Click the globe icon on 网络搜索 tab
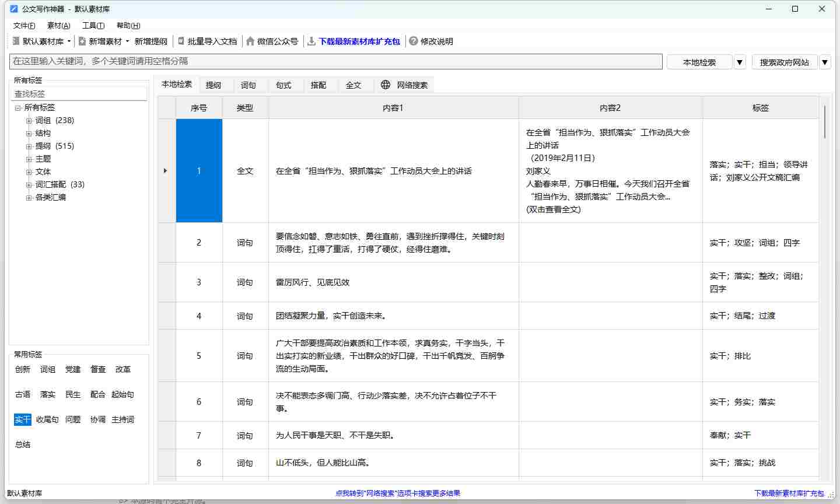Screen dimensions: 840x504 point(386,85)
